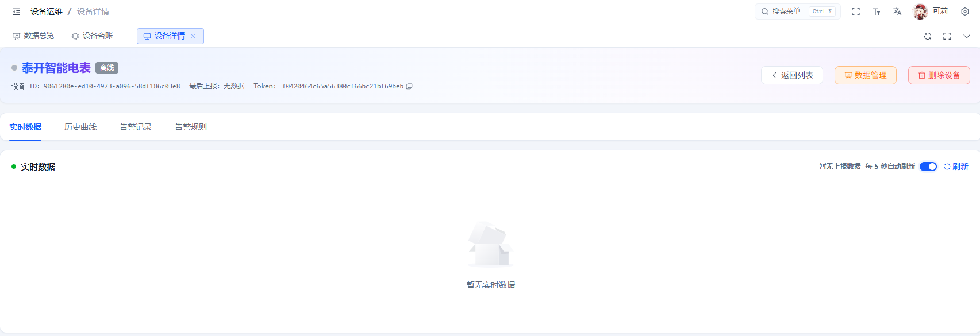Image resolution: width=980 pixels, height=336 pixels.
Task: Close the 设备详情 tab
Action: (193, 36)
